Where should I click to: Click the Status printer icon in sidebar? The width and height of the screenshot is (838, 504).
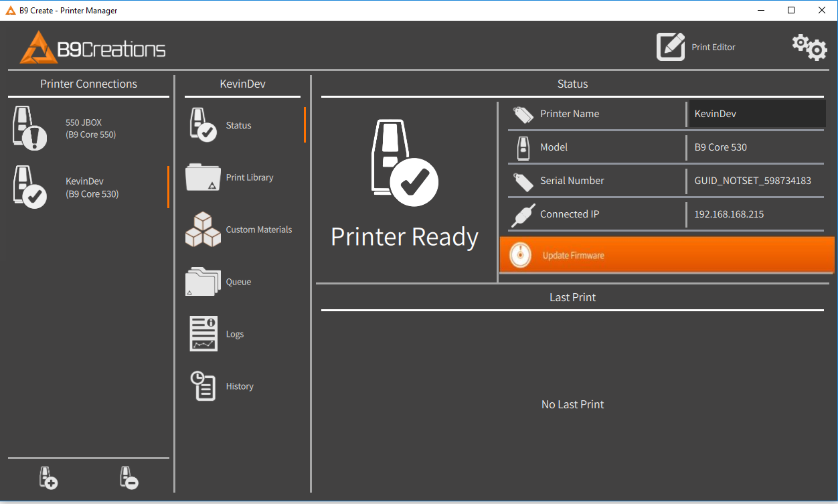[x=203, y=125]
